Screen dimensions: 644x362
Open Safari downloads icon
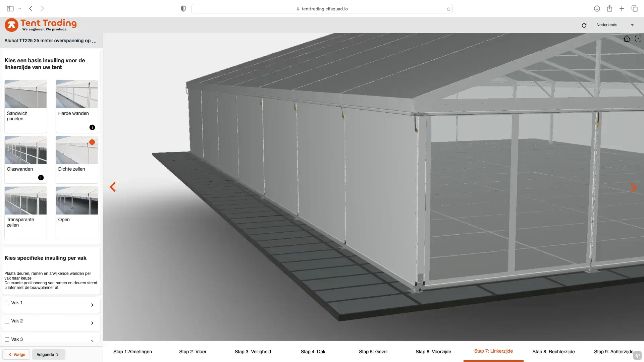[x=597, y=9]
